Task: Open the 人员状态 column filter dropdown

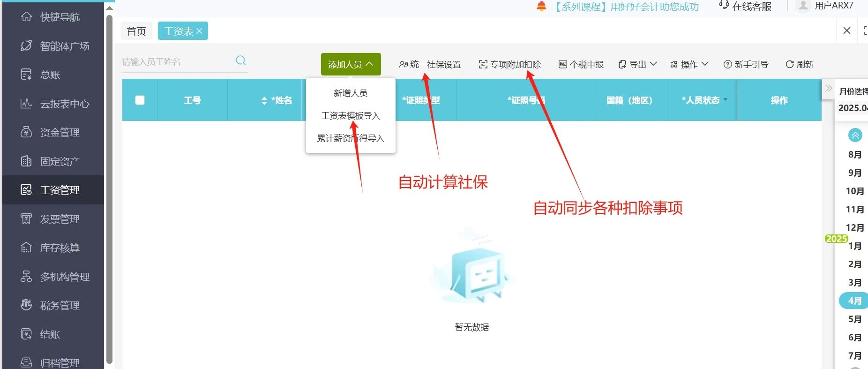Action: (726, 99)
